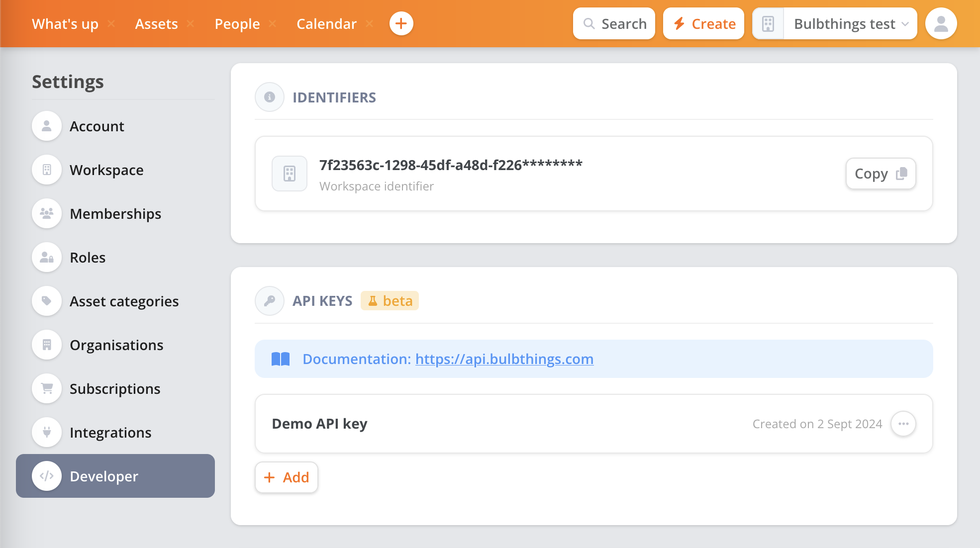The image size is (980, 548).
Task: Click the user profile avatar icon
Action: 941,24
